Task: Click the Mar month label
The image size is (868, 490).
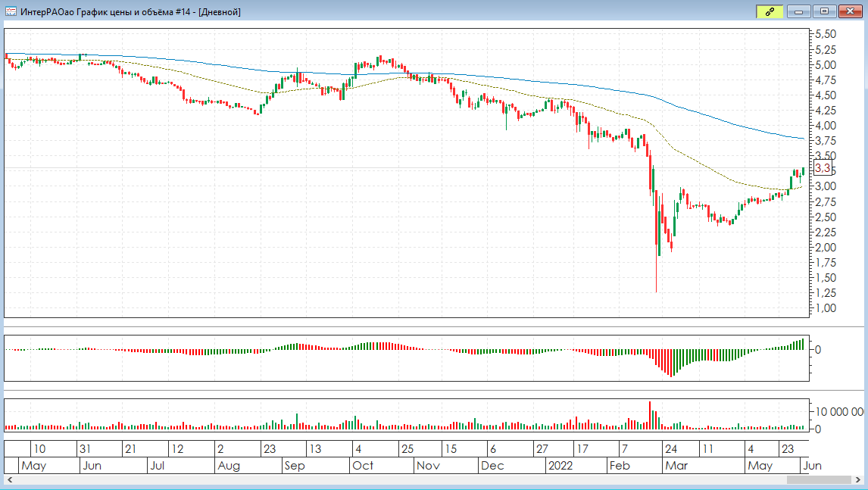Action: coord(676,466)
